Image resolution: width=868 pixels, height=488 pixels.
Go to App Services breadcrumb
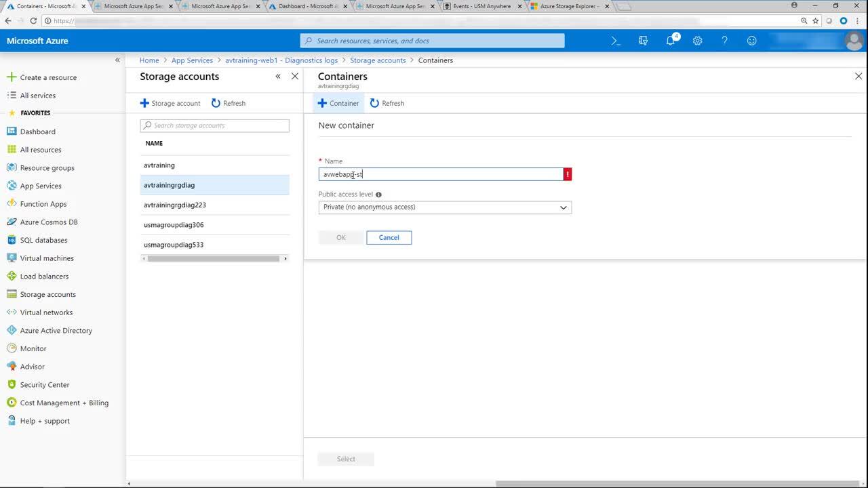point(192,60)
